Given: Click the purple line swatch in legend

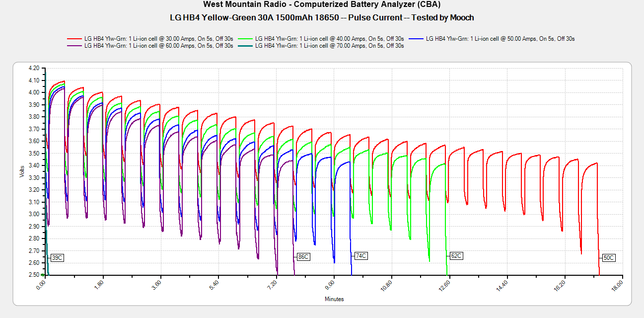Looking at the screenshot, I should (x=74, y=46).
